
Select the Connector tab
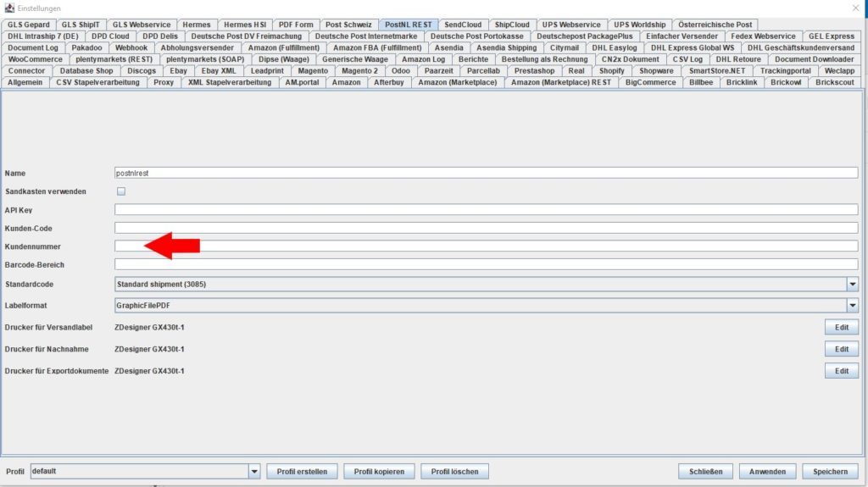(26, 71)
